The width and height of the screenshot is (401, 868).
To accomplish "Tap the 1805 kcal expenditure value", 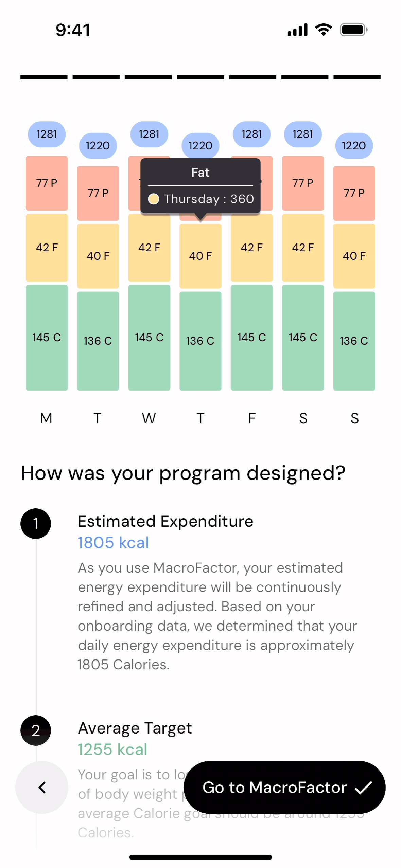I will (x=113, y=542).
